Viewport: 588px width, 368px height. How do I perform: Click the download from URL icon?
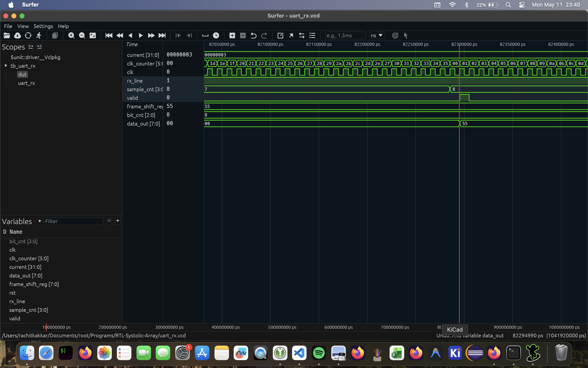[x=18, y=36]
